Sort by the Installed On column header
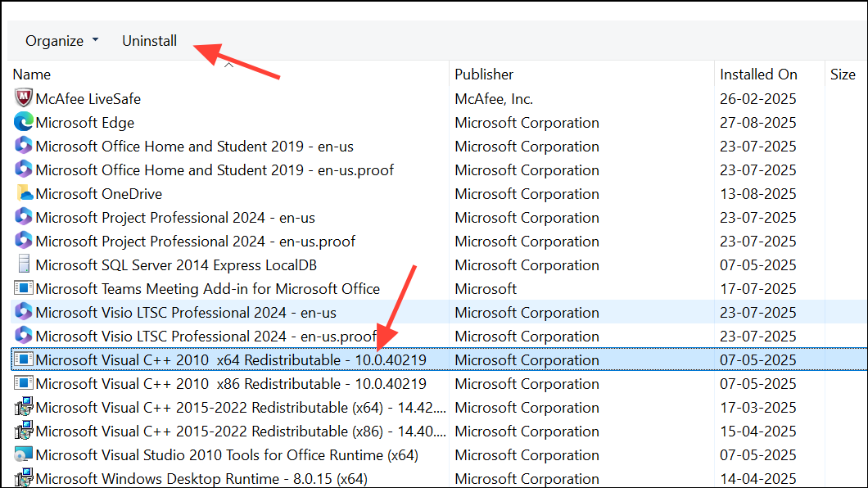The height and width of the screenshot is (488, 868). pos(758,75)
